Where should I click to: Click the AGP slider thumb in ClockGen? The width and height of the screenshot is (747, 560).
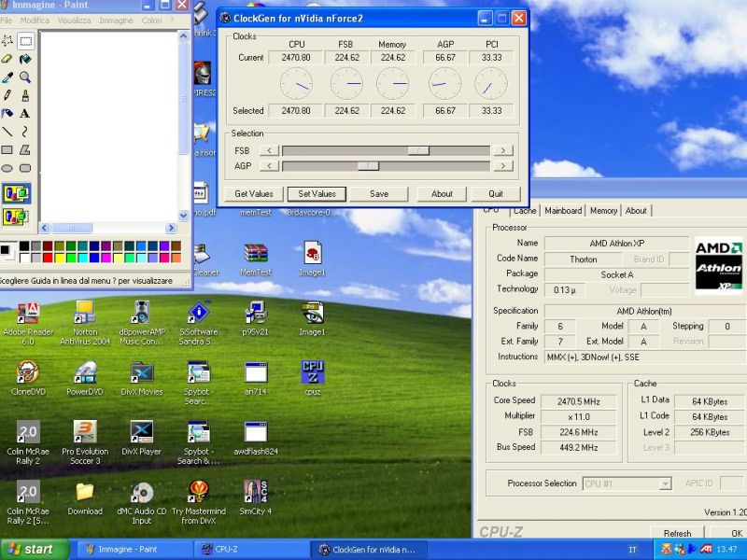(368, 166)
